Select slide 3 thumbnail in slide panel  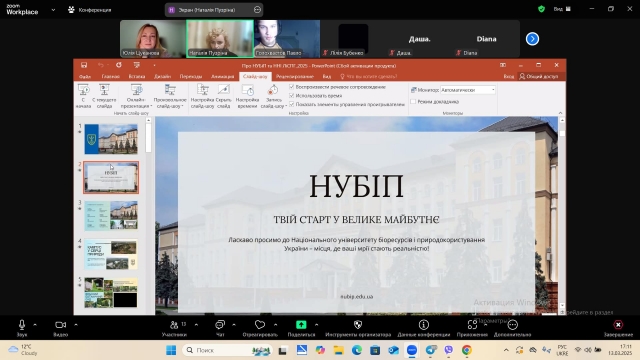pos(111,216)
